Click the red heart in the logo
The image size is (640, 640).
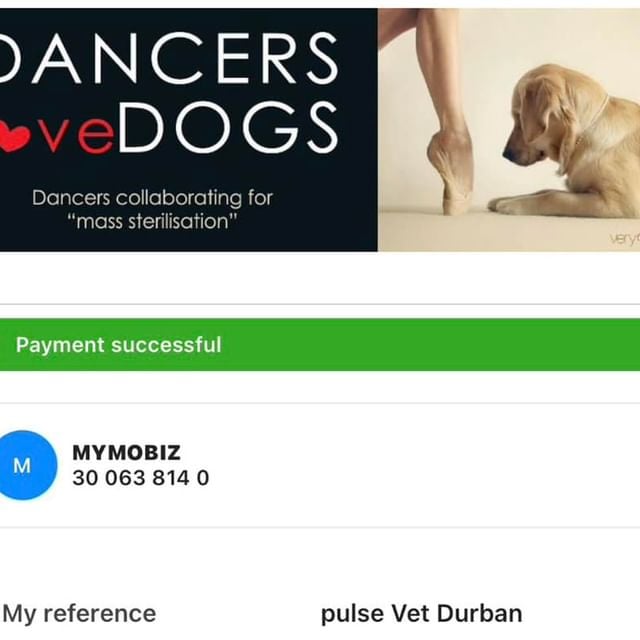pyautogui.click(x=14, y=138)
